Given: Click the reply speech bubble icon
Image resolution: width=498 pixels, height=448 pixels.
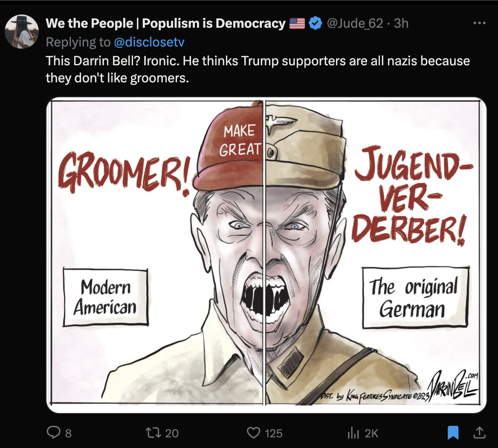Looking at the screenshot, I should pyautogui.click(x=53, y=433).
